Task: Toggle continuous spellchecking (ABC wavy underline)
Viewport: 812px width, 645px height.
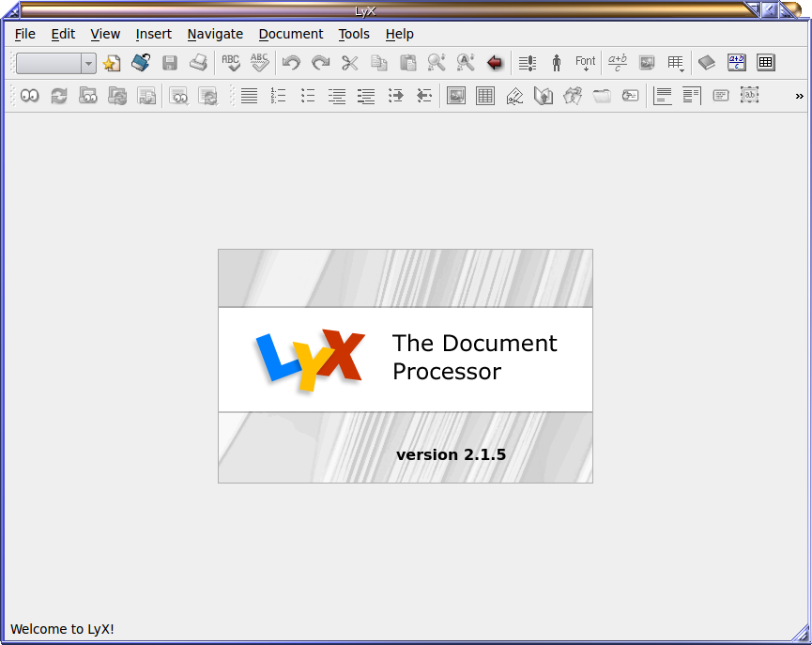Action: coord(259,63)
